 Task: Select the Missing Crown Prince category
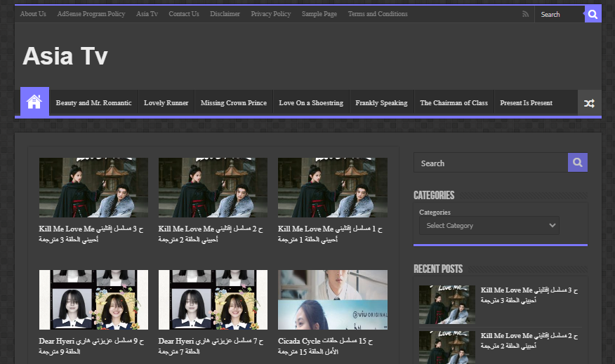[x=233, y=102]
